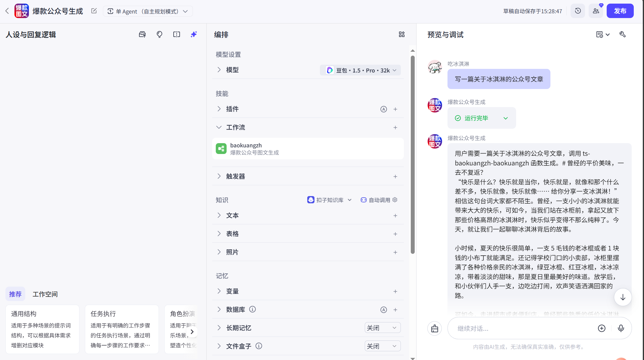Switch to the 推荐 tab
This screenshot has height=360, width=644.
tap(15, 294)
